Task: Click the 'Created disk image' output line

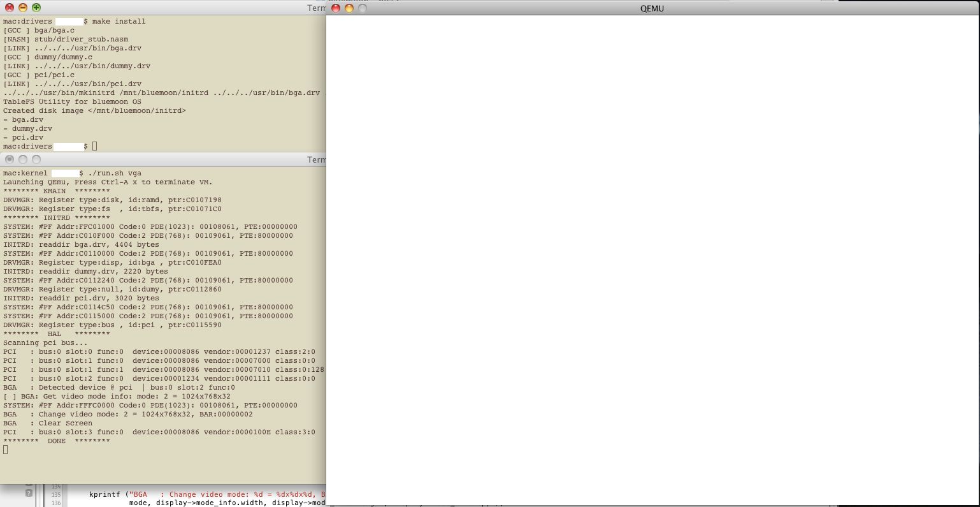Action: (x=95, y=110)
